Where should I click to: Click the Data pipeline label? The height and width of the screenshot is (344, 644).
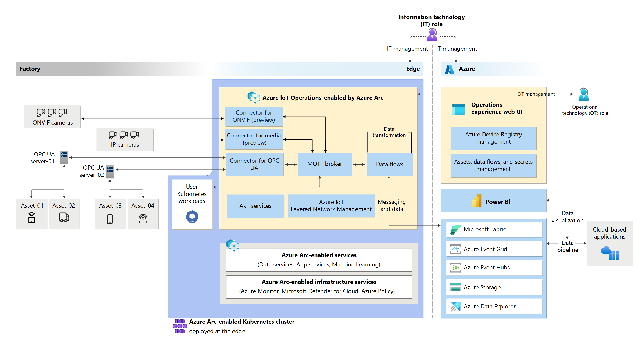tap(568, 247)
